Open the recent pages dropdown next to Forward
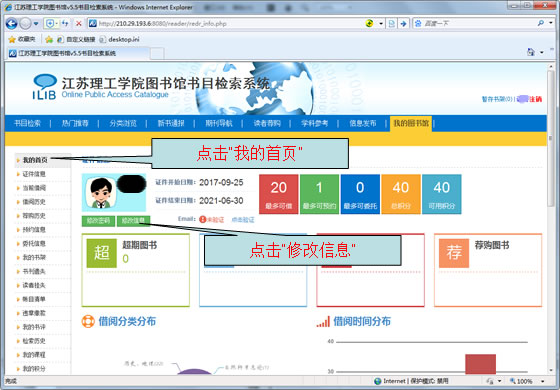This screenshot has height=390, width=560. [36, 24]
